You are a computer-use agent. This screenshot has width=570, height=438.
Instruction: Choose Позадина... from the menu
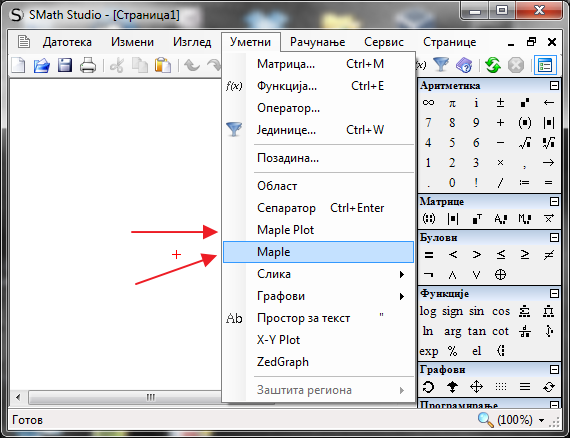[x=318, y=158]
